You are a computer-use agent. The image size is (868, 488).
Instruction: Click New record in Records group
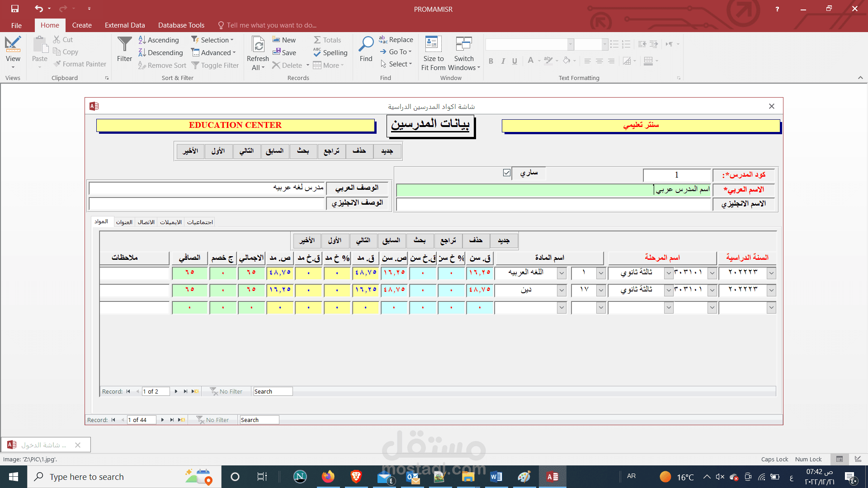click(284, 40)
